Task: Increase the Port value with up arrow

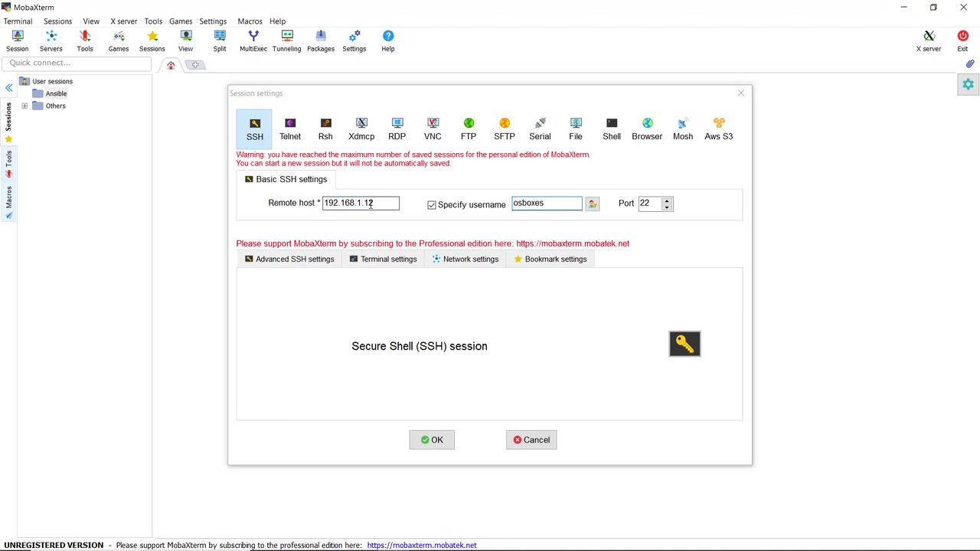Action: (x=667, y=201)
